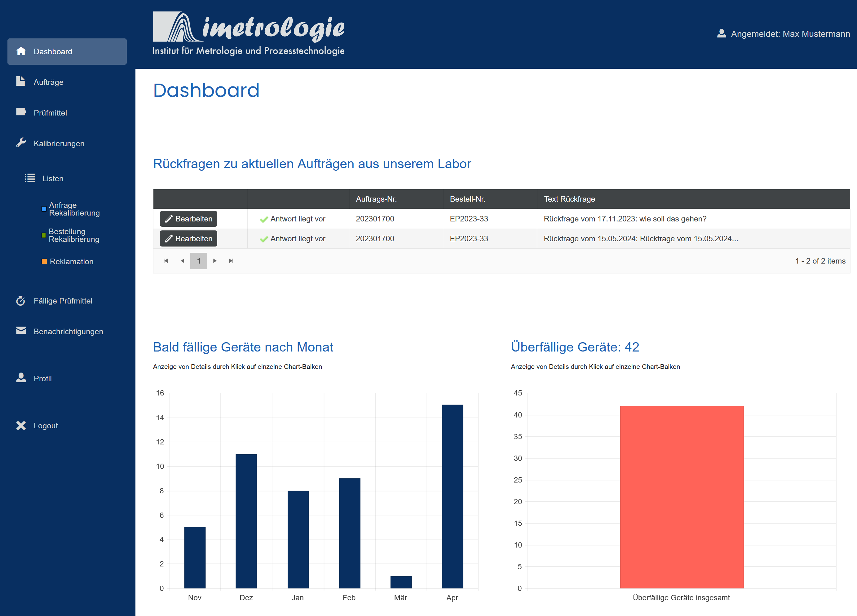
Task: Click '1 - 2 of 2 items' pager info
Action: pos(820,261)
